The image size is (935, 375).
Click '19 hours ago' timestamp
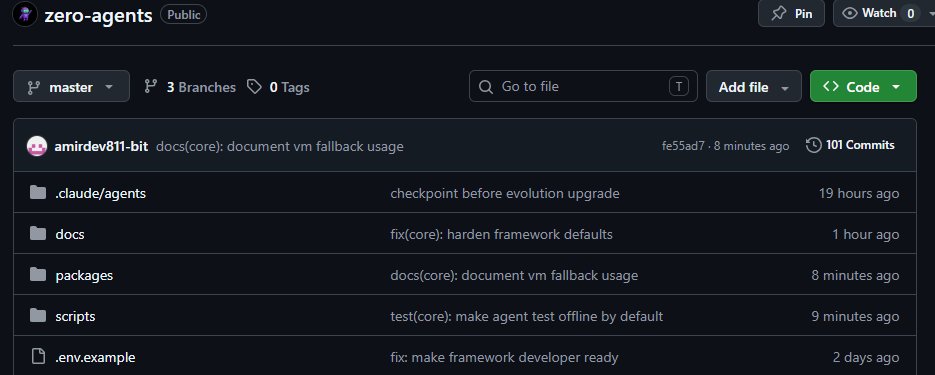click(859, 193)
